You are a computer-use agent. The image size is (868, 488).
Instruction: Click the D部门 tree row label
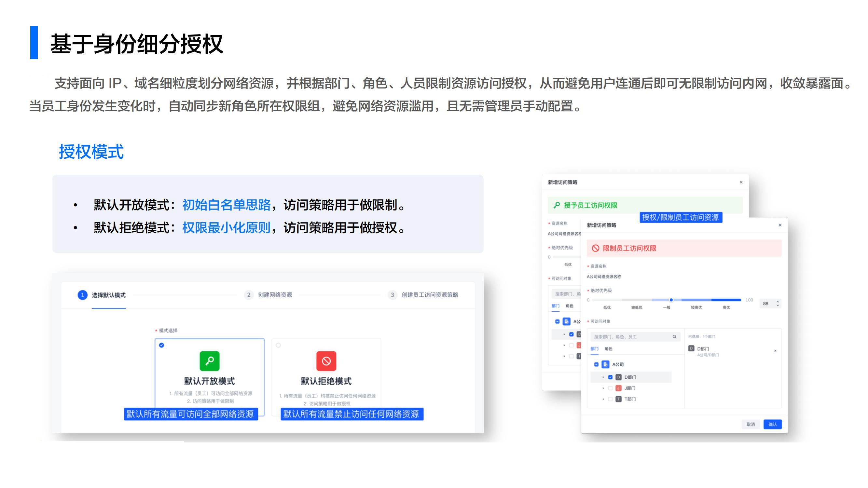point(630,377)
